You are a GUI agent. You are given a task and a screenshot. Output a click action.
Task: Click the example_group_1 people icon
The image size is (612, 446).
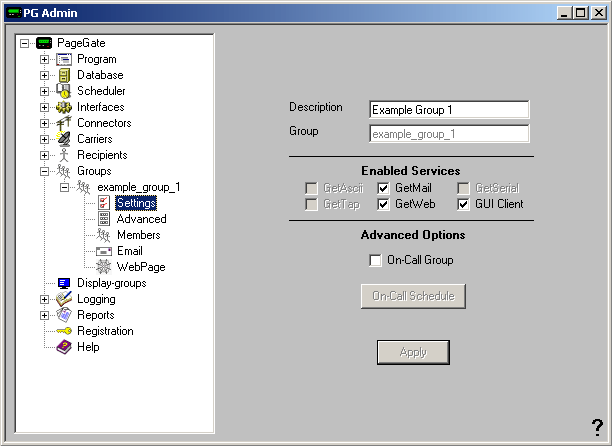[x=84, y=187]
